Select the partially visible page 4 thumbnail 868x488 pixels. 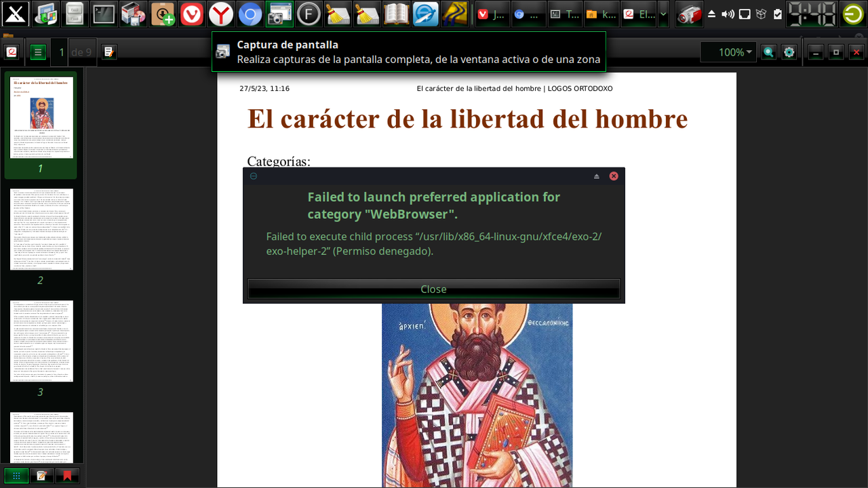coord(41,438)
